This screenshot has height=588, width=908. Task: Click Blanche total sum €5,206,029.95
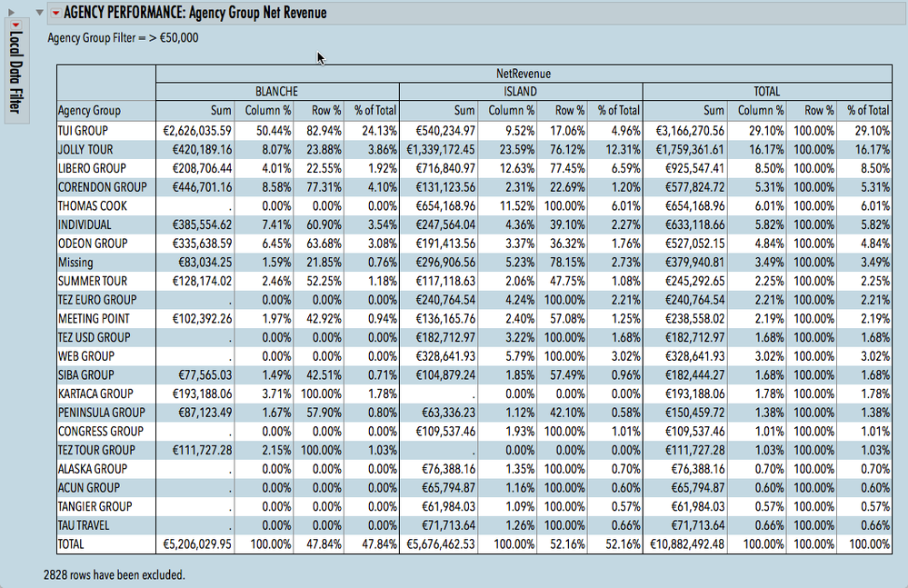point(197,544)
